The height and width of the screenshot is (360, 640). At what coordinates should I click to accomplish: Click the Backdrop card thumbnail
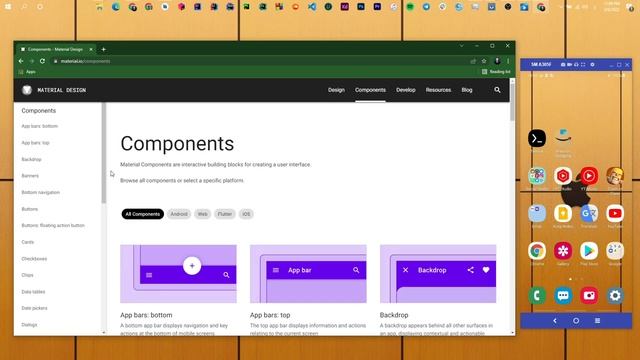pyautogui.click(x=438, y=274)
